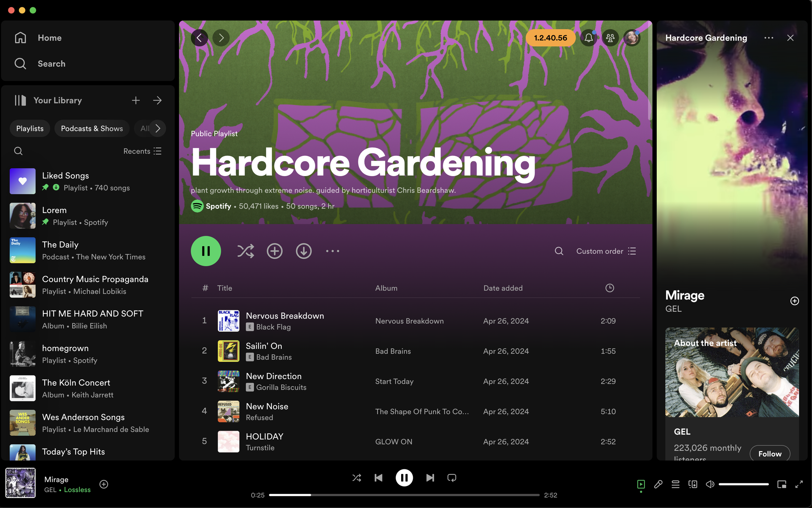Open Wes Anderson Songs playlist

coord(88,423)
